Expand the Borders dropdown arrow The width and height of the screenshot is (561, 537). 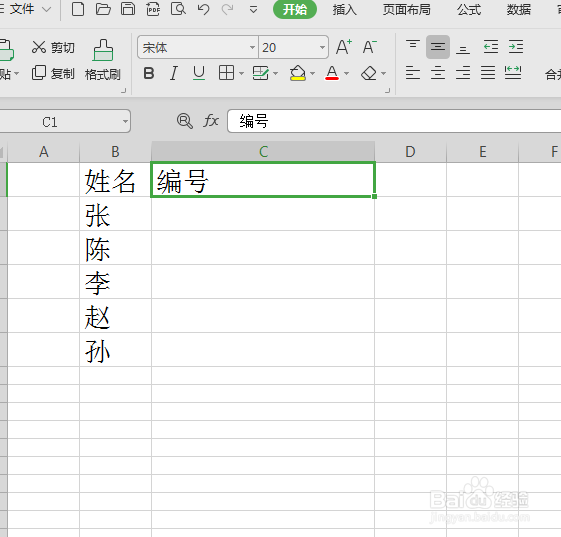pyautogui.click(x=241, y=74)
